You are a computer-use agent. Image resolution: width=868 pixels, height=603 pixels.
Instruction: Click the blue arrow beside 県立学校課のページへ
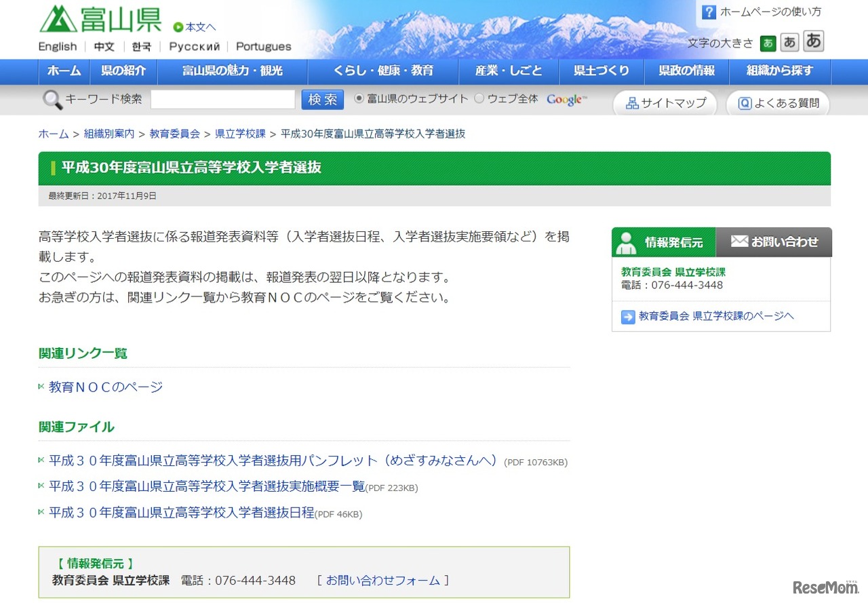(627, 316)
